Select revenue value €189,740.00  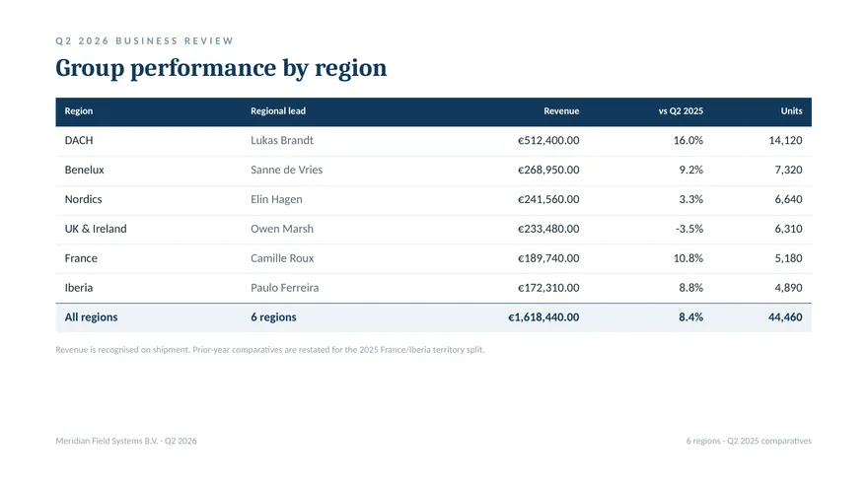pyautogui.click(x=548, y=258)
